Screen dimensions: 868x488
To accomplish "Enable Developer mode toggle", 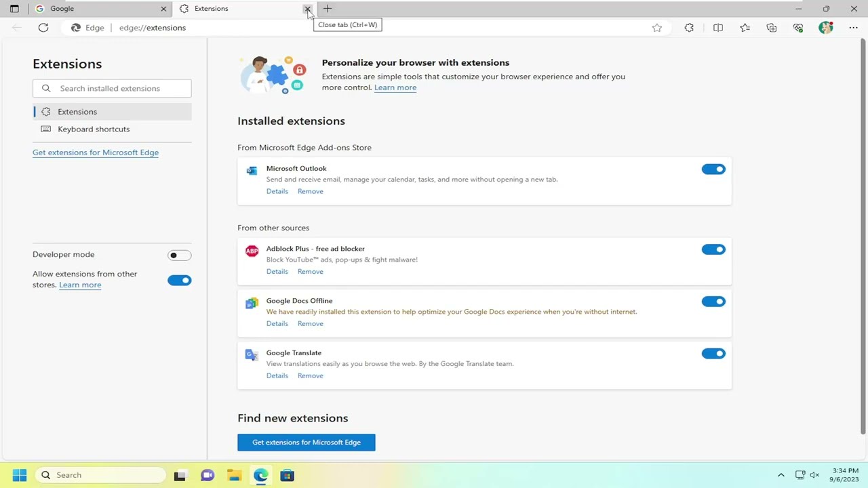I will click(180, 256).
